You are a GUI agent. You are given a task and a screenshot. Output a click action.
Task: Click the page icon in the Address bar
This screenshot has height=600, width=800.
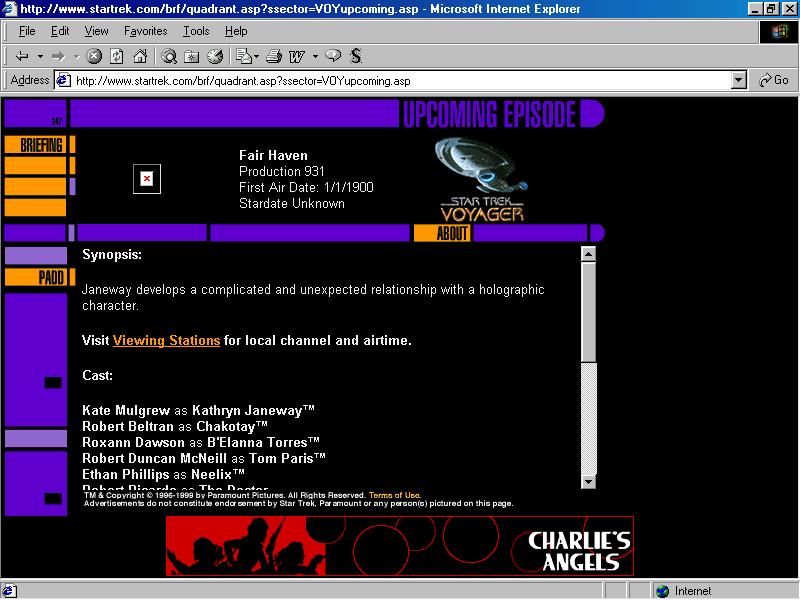click(64, 81)
